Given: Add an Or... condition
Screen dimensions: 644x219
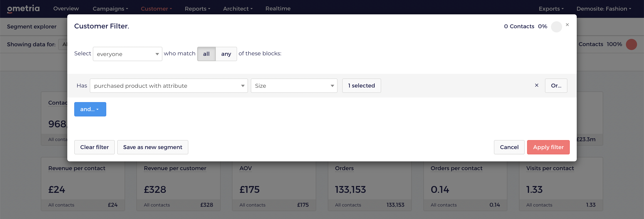Looking at the screenshot, I should (x=556, y=86).
